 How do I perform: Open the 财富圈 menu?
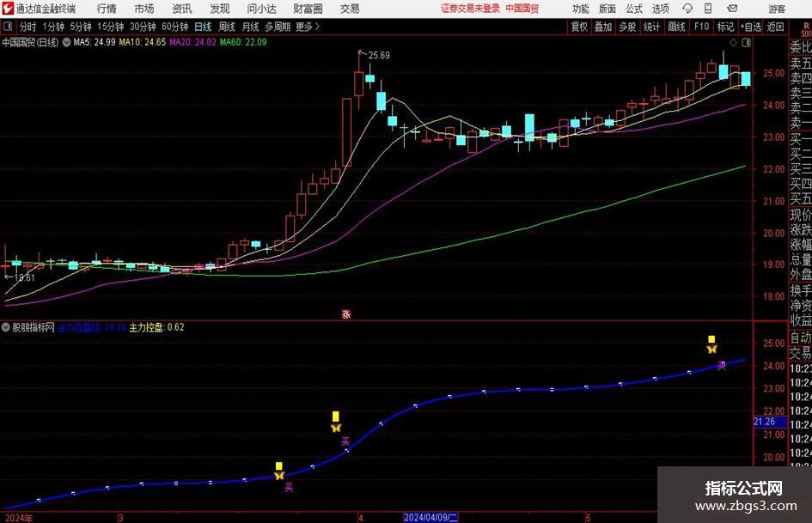click(308, 9)
